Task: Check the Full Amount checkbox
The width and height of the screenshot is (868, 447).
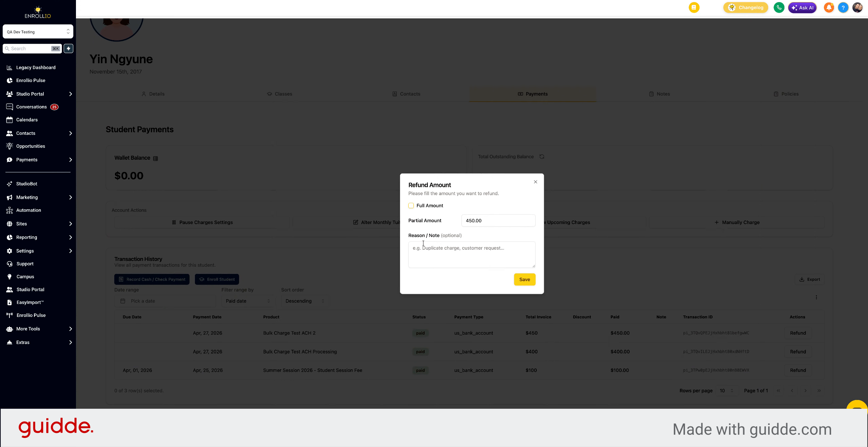Action: pos(411,206)
